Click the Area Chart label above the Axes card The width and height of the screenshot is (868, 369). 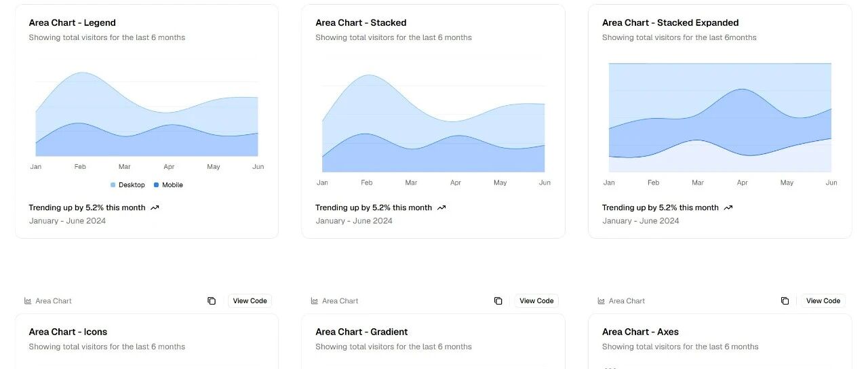[x=627, y=301]
